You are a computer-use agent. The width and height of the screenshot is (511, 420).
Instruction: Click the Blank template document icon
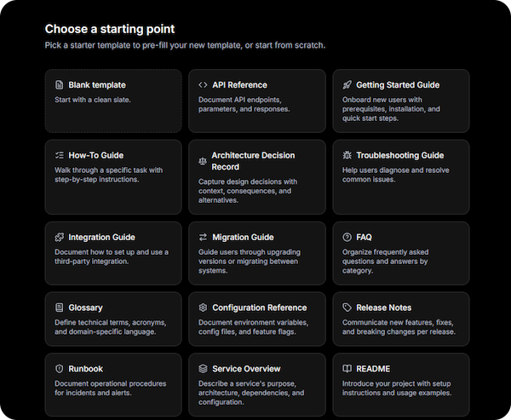[x=60, y=85]
